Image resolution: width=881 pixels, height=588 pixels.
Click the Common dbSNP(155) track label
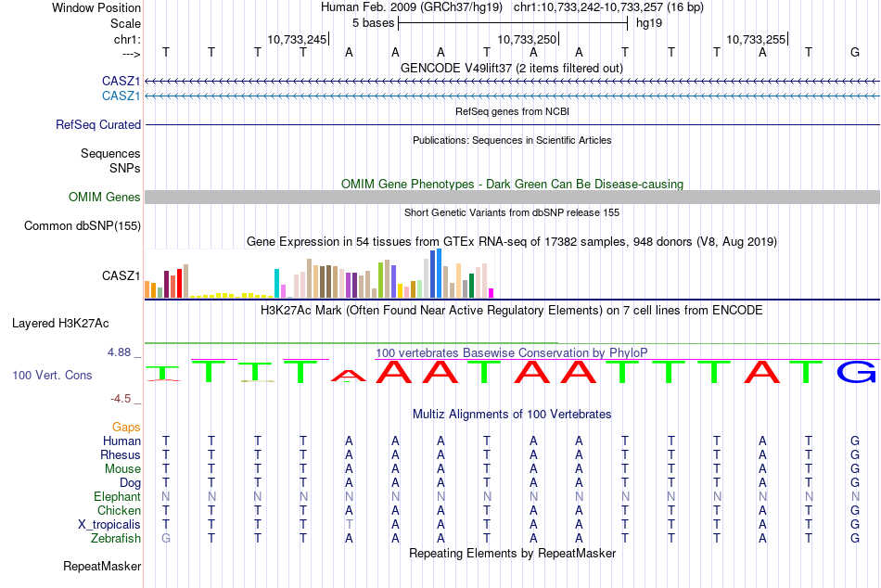point(83,226)
